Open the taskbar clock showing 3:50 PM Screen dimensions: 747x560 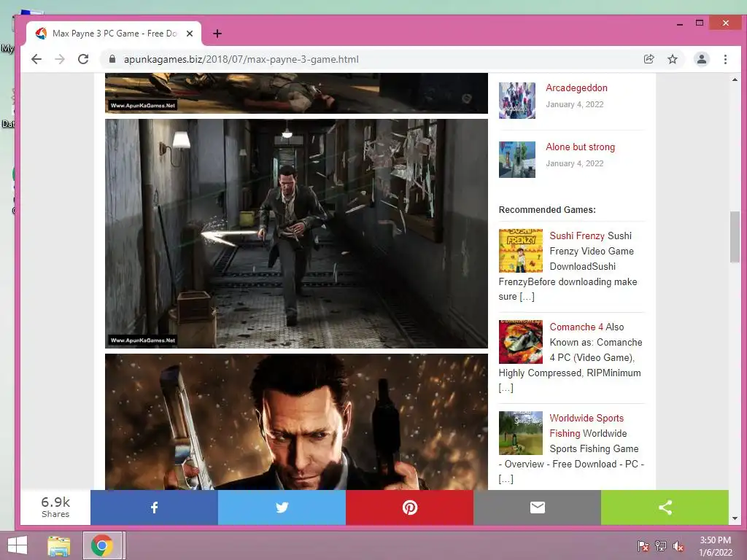tap(715, 546)
